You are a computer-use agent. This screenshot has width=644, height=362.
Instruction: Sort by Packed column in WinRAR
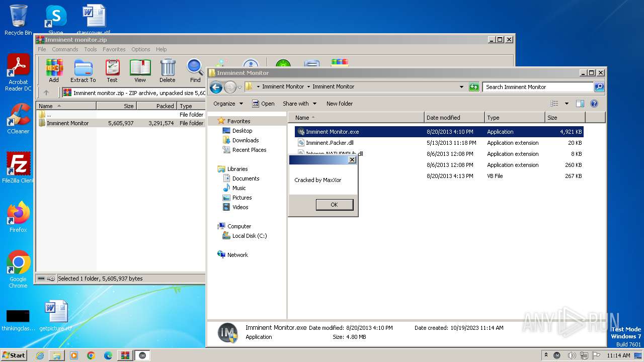(x=156, y=106)
